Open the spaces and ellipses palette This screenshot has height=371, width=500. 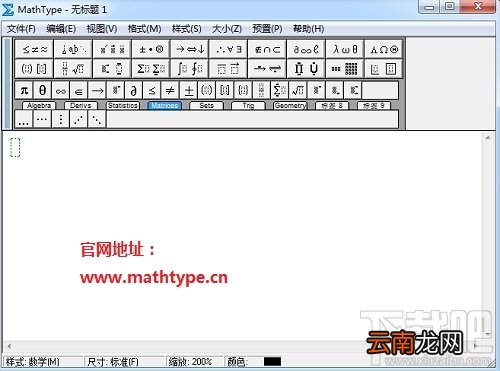[73, 50]
